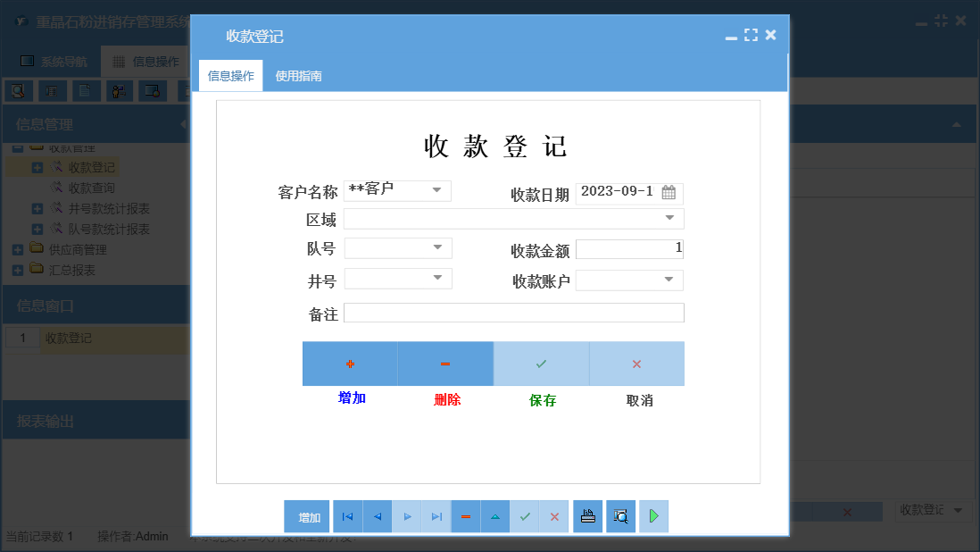Jump to first record with the navigator icon
Screen dimensions: 980x552
[347, 516]
